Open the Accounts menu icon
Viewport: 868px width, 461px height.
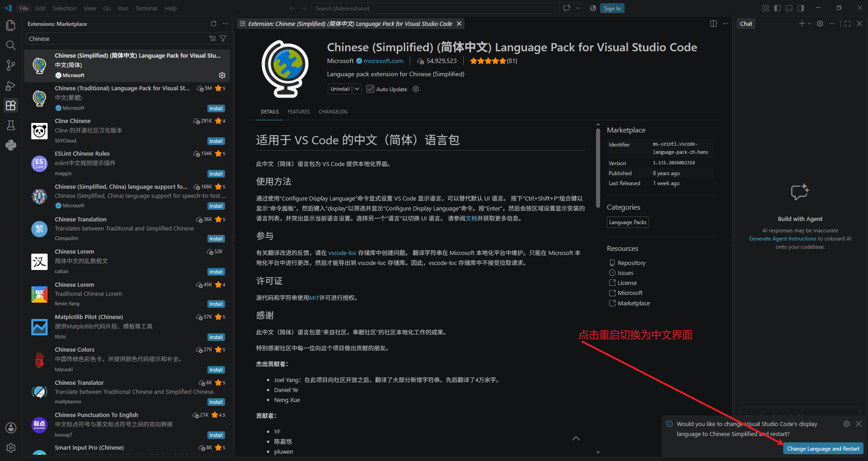click(11, 428)
